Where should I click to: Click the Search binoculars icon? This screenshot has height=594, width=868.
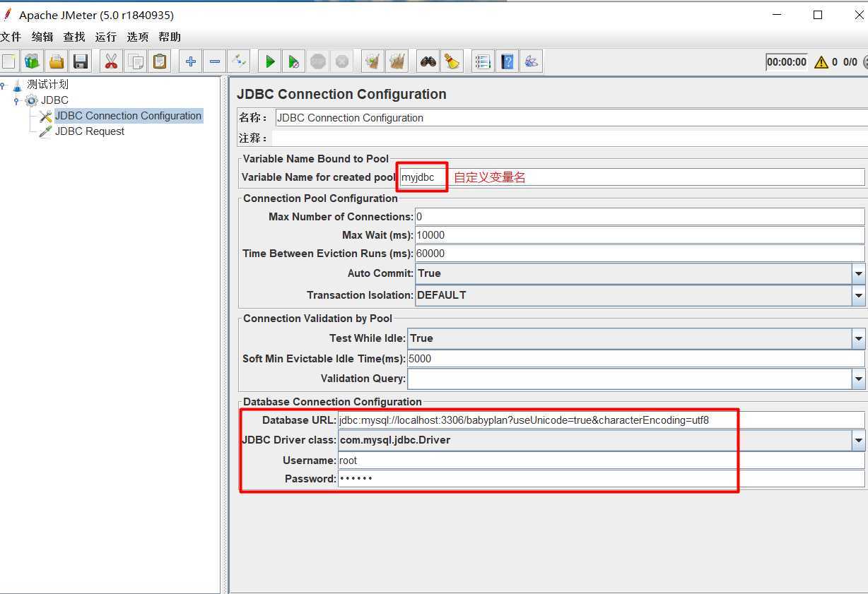428,62
